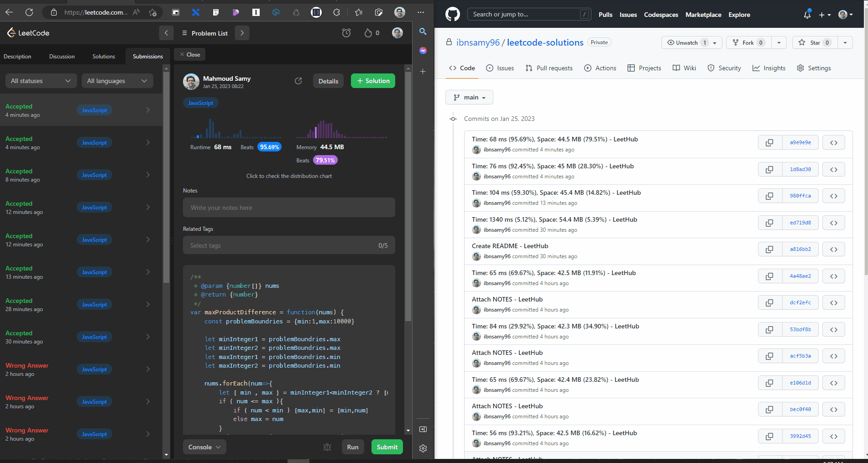This screenshot has width=868, height=463.
Task: Click the browser reload button
Action: [29, 12]
